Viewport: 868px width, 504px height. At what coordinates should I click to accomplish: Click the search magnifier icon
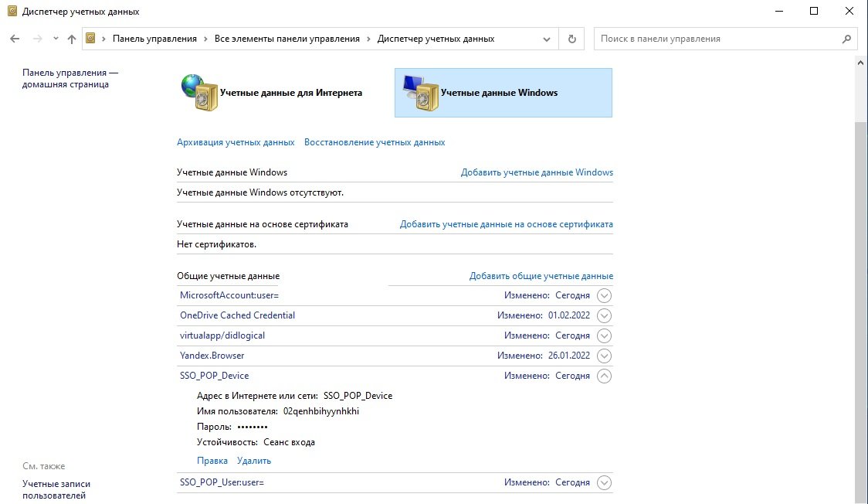pos(847,39)
